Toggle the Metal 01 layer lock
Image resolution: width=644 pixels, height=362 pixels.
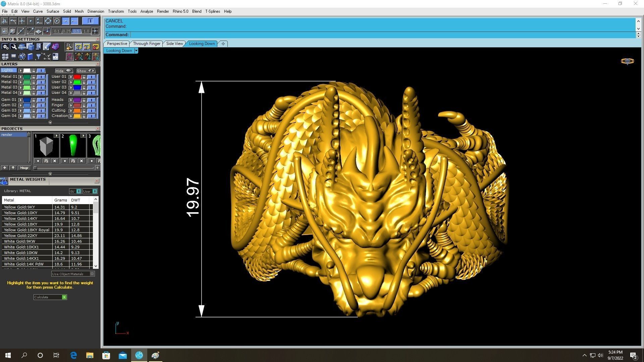(34, 77)
